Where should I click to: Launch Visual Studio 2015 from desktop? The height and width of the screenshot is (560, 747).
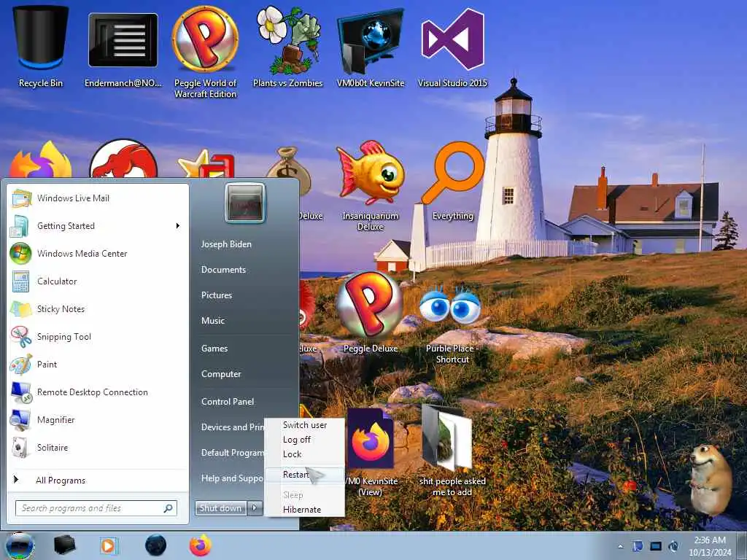coord(452,47)
